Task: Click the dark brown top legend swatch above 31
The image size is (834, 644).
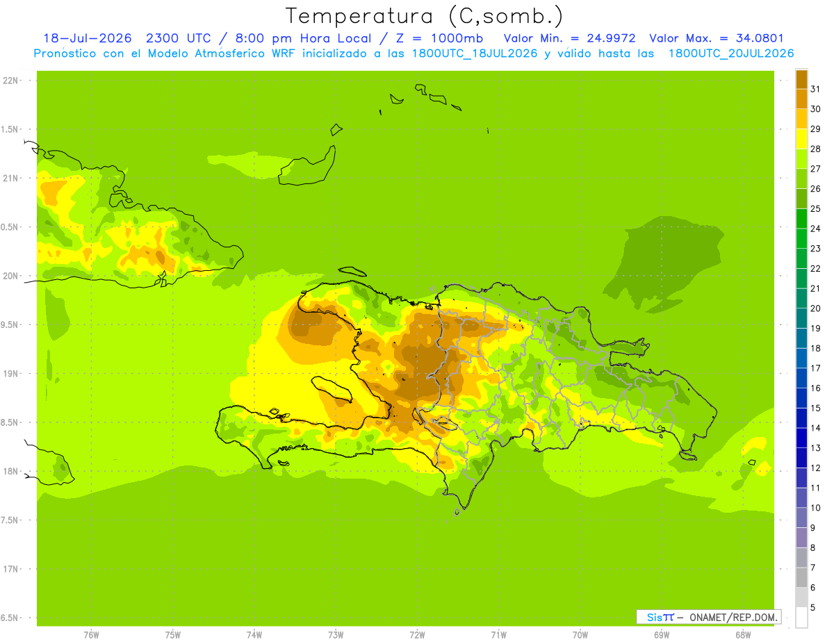Action: pos(801,79)
